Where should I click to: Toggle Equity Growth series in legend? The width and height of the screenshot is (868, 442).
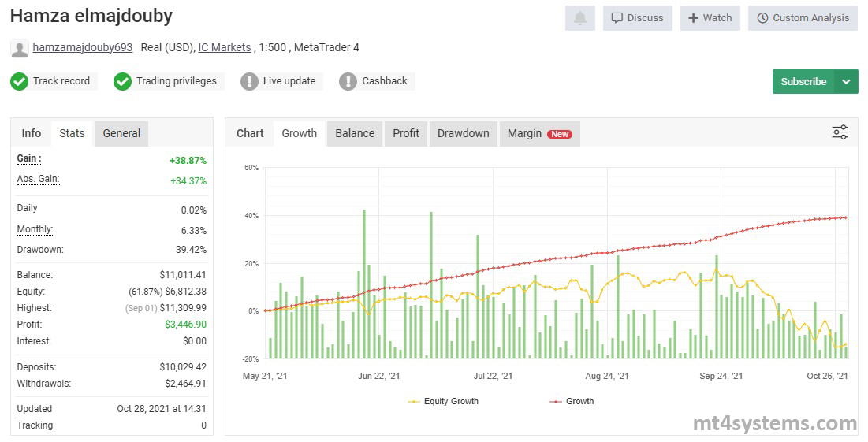click(443, 401)
